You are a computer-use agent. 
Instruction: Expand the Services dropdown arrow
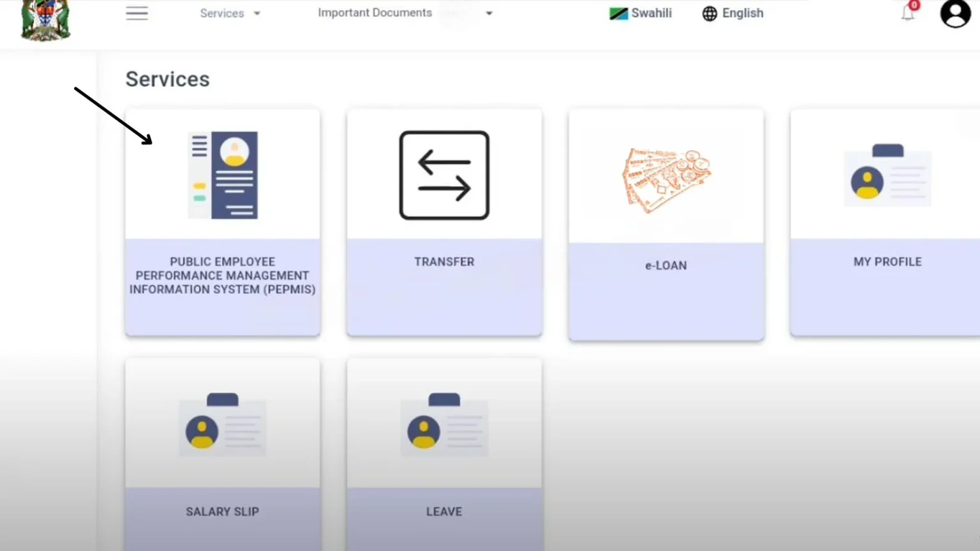[256, 13]
